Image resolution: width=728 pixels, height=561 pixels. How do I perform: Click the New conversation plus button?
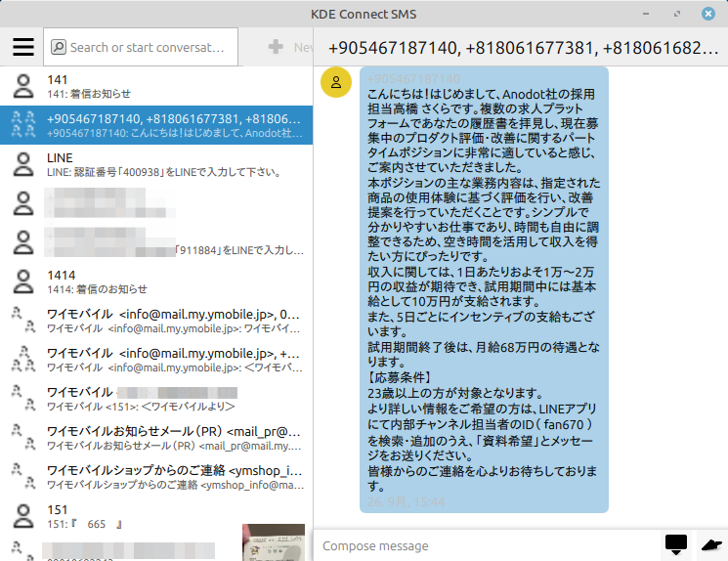click(x=277, y=47)
